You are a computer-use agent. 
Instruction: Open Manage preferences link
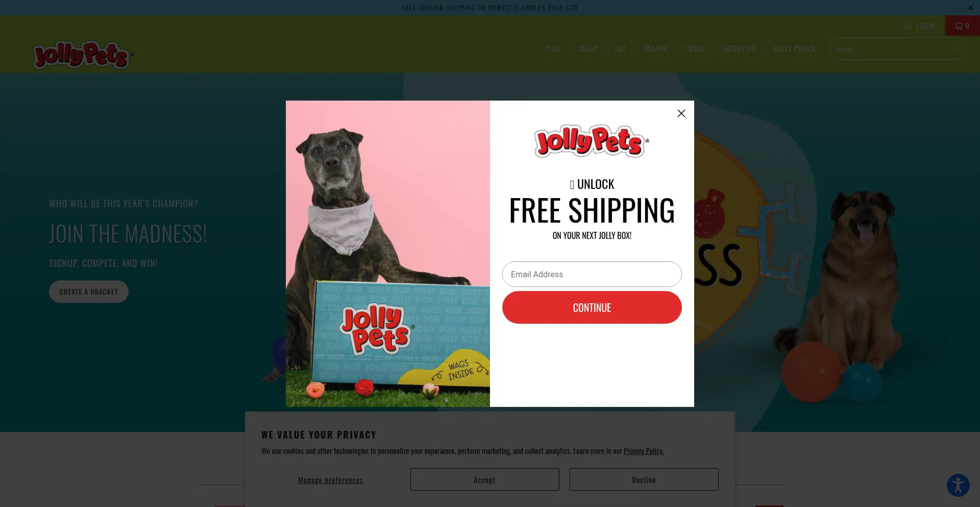click(330, 480)
